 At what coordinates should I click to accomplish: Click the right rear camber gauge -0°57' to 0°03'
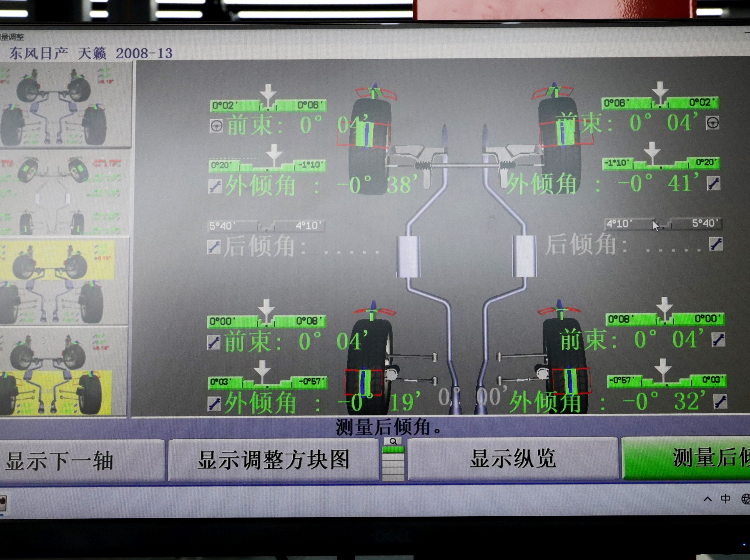667,380
